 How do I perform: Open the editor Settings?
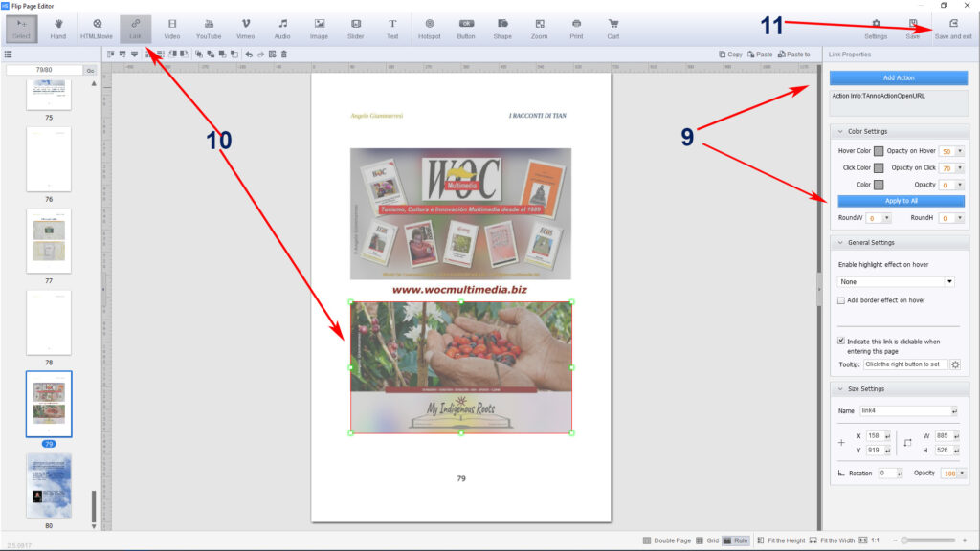(x=876, y=29)
